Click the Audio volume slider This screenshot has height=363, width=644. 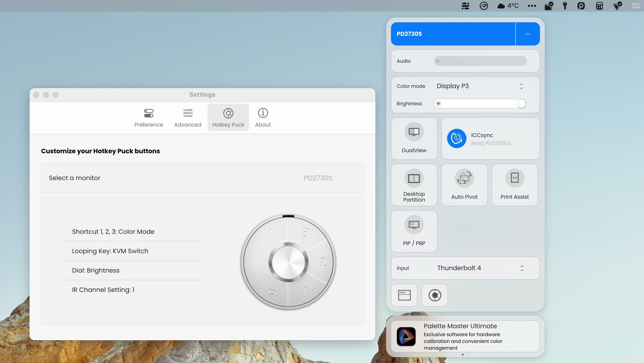(480, 61)
